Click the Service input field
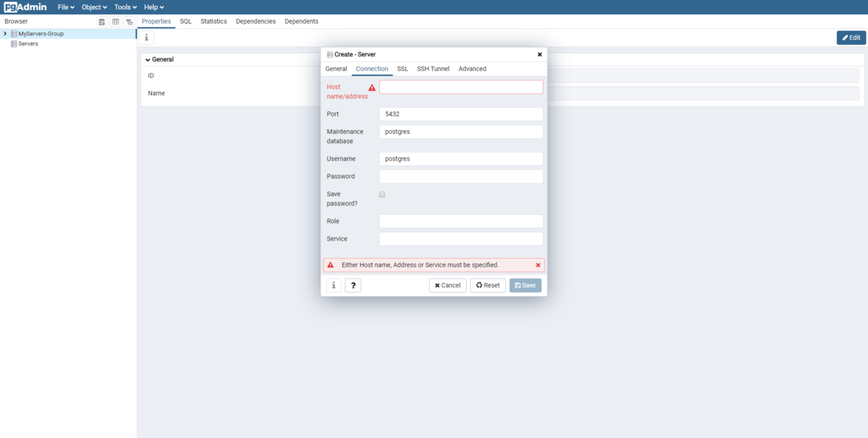The height and width of the screenshot is (438, 868). tap(461, 239)
